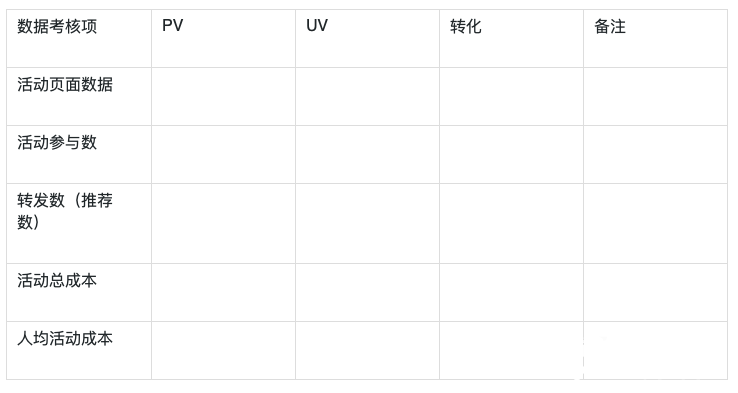Viewport: 738px width, 393px height.
Task: Click the 数据考核项 header cell
Action: click(79, 39)
